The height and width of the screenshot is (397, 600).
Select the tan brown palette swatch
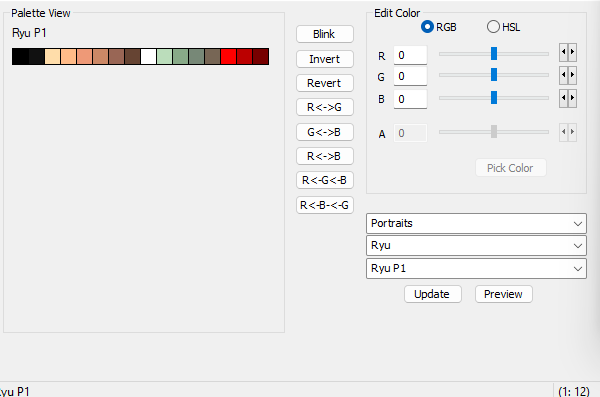100,57
